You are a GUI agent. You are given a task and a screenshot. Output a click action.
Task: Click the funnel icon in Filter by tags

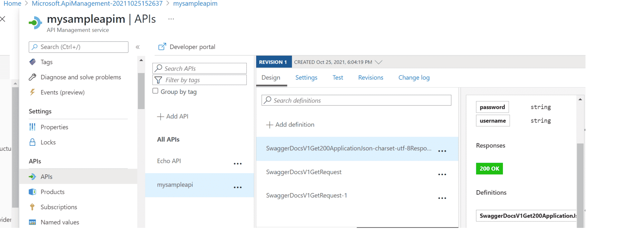158,80
